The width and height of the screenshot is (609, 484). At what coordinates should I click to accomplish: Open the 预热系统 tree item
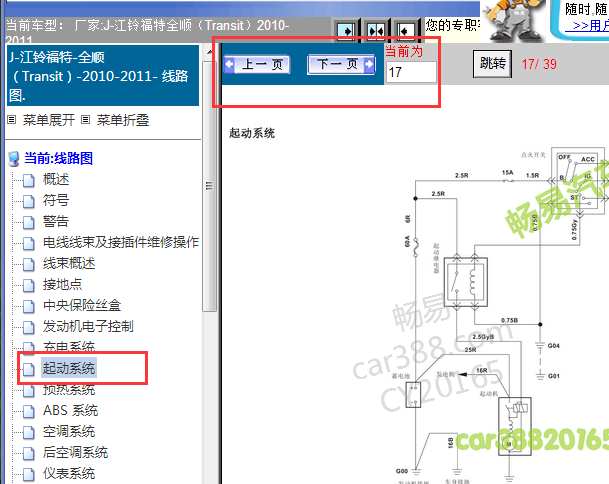(69, 390)
